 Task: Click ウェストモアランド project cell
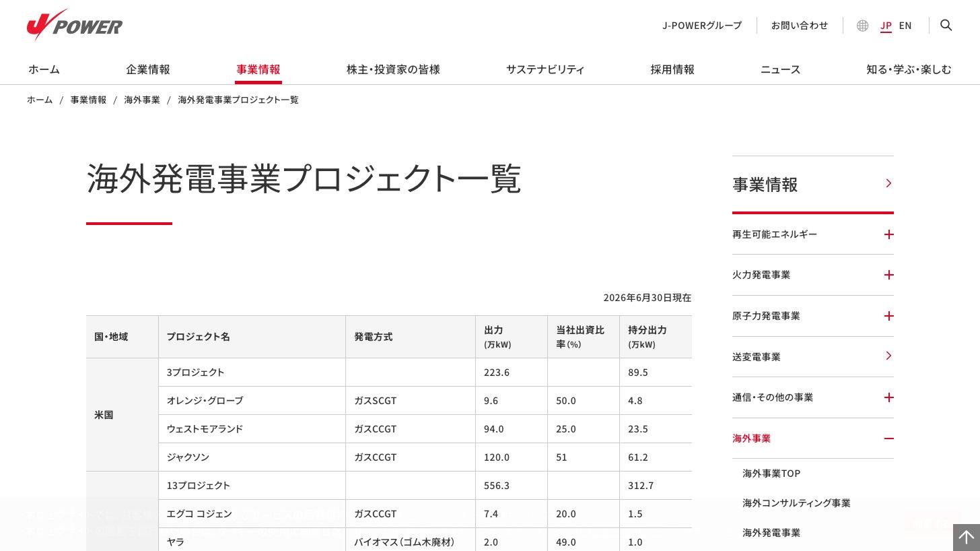(x=252, y=429)
